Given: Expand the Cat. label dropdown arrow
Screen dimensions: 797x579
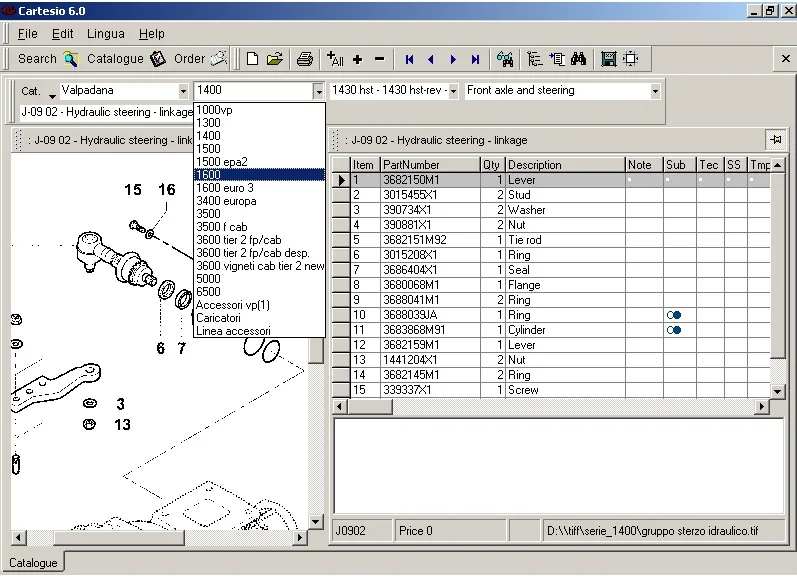Looking at the screenshot, I should point(52,96).
